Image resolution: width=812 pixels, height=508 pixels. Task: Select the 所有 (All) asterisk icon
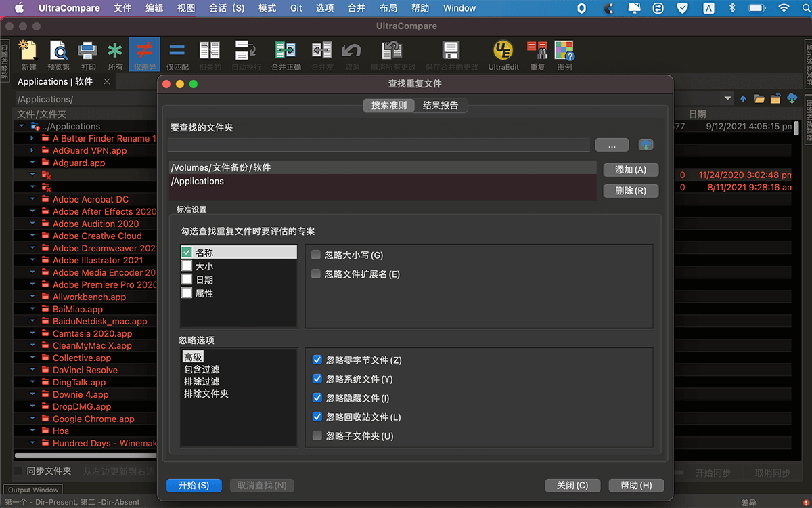[116, 51]
